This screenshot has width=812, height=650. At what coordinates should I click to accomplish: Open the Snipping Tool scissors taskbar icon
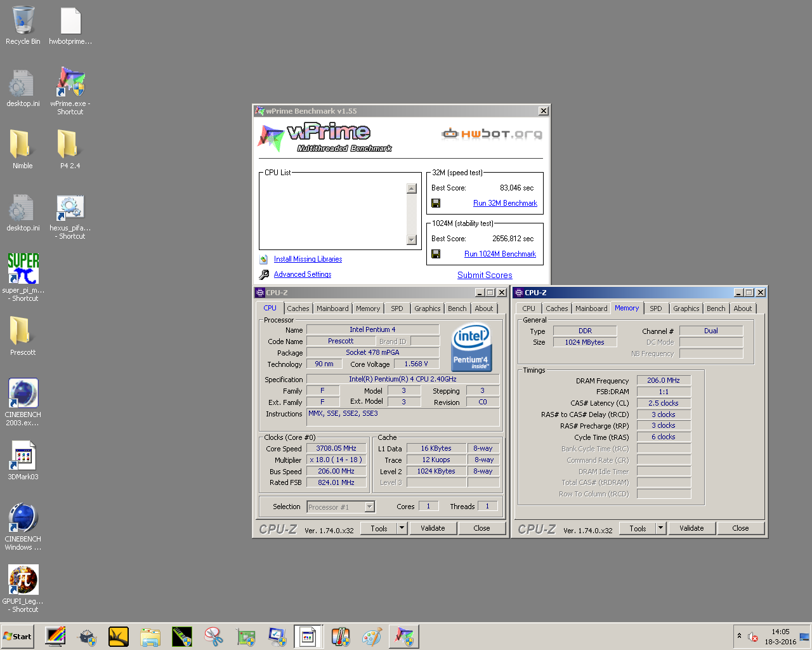(214, 636)
